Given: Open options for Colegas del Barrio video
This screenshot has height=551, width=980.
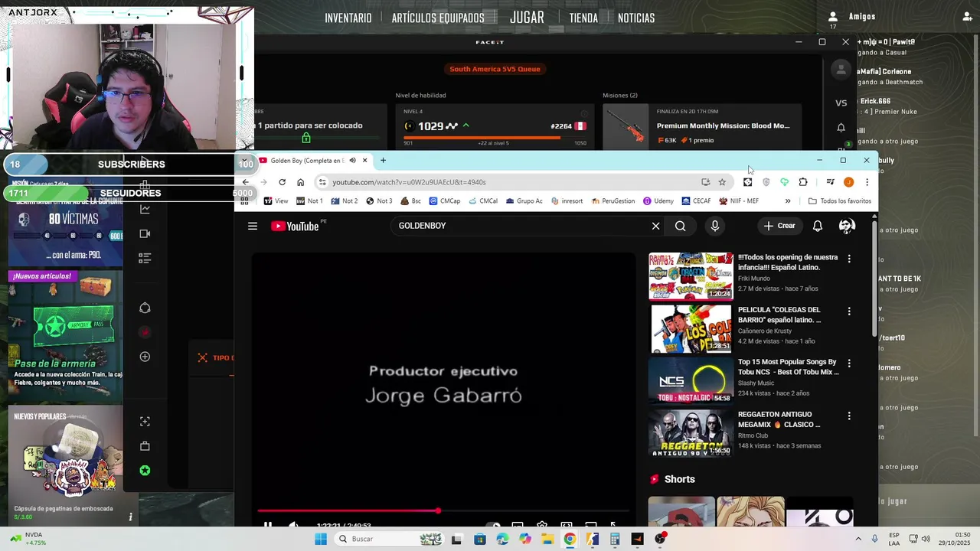Looking at the screenshot, I should [x=848, y=311].
